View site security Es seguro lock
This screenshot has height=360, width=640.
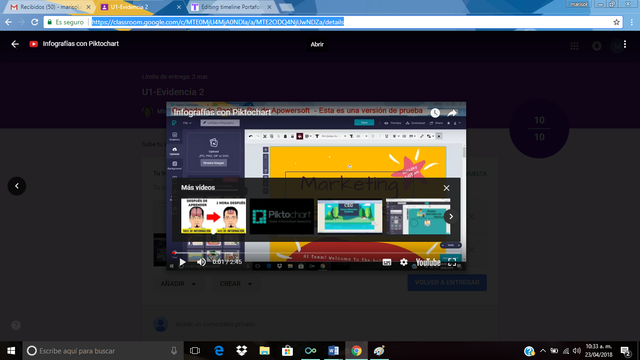click(65, 22)
